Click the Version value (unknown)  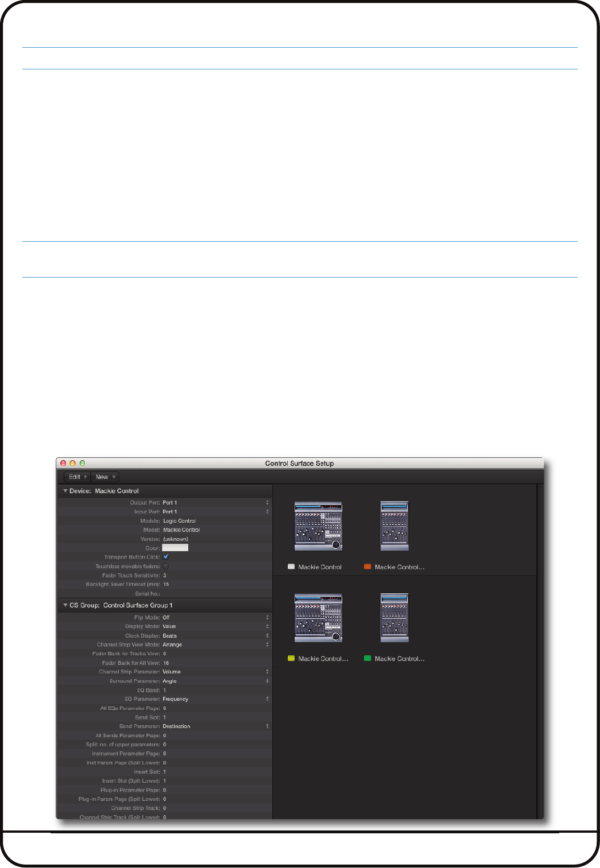point(175,539)
